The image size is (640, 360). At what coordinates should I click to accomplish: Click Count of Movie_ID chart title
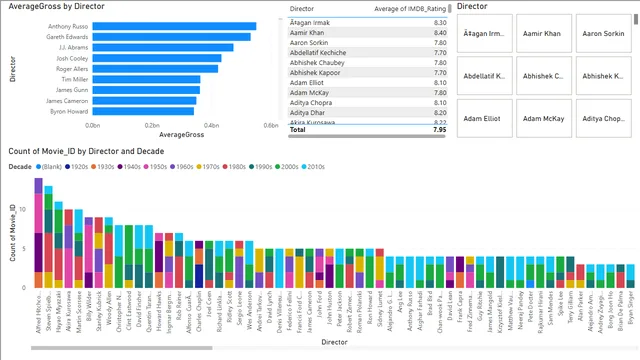86,151
